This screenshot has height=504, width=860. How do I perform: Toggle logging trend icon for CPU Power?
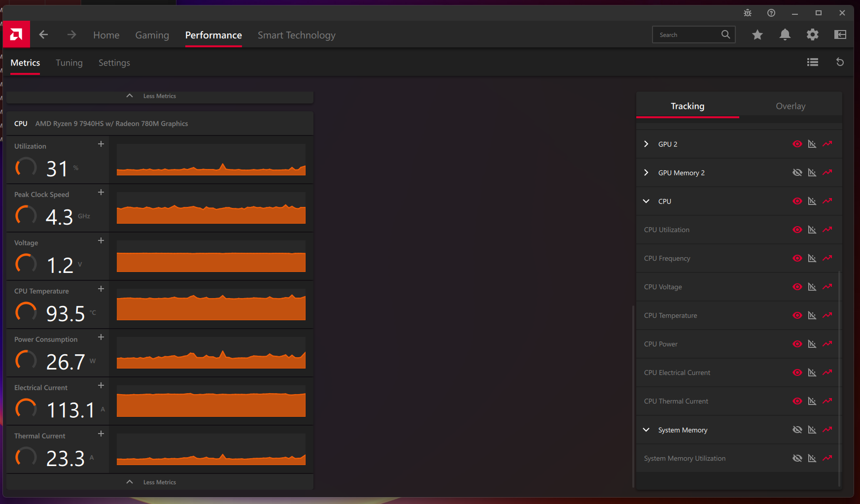[827, 344]
